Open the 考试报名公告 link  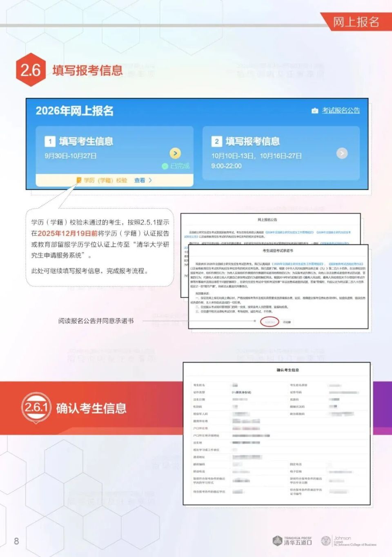(341, 110)
